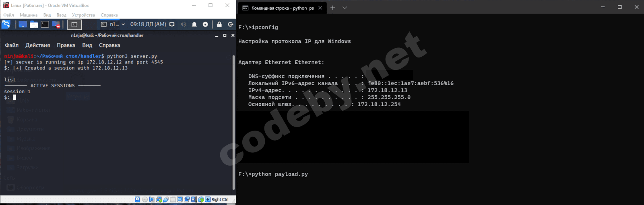The image size is (644, 205).
Task: Click the 'python payload.py' command line
Action: [280, 174]
